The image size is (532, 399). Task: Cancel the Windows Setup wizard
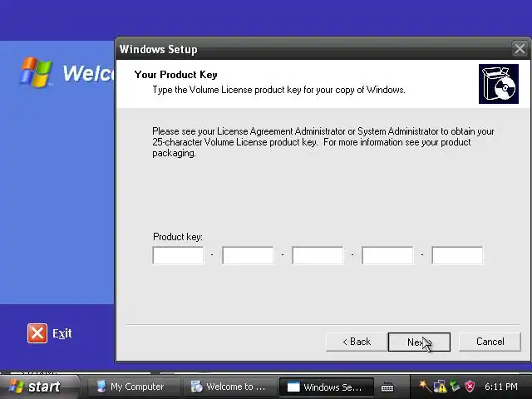(490, 342)
